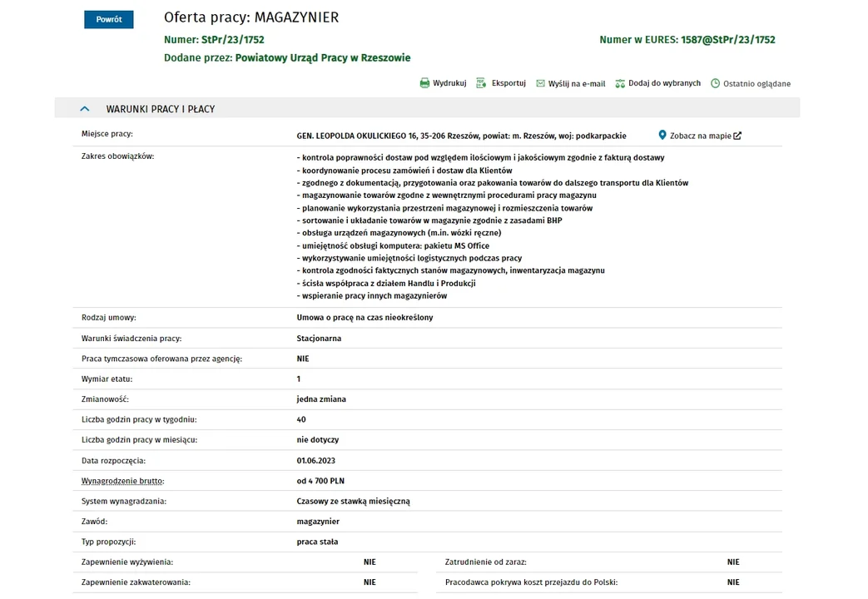Click the start date 01.06.2023
The height and width of the screenshot is (599, 868).
[x=316, y=461]
